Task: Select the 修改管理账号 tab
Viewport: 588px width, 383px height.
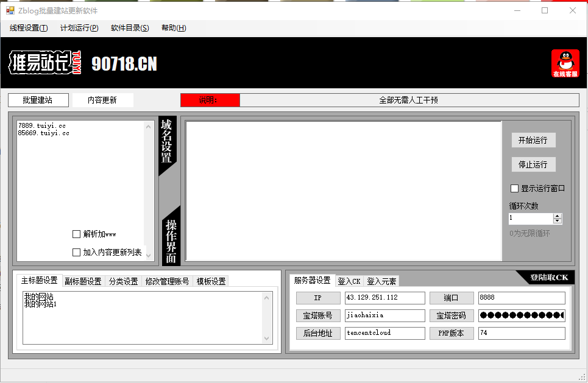Action: [x=167, y=281]
